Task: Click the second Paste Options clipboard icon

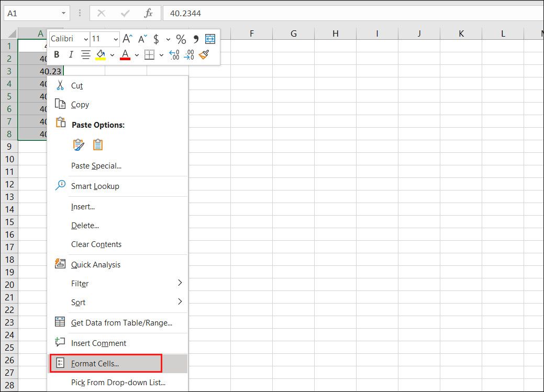Action: click(98, 144)
